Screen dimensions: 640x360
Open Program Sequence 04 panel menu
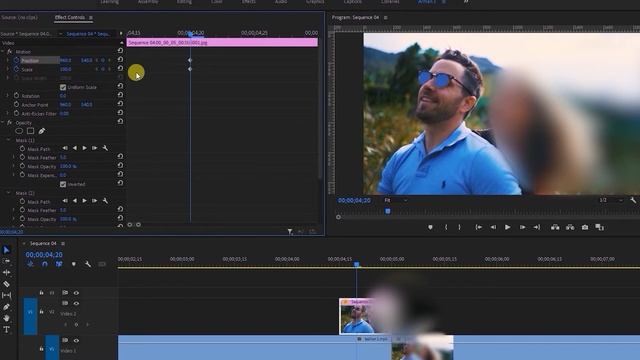pyautogui.click(x=386, y=18)
